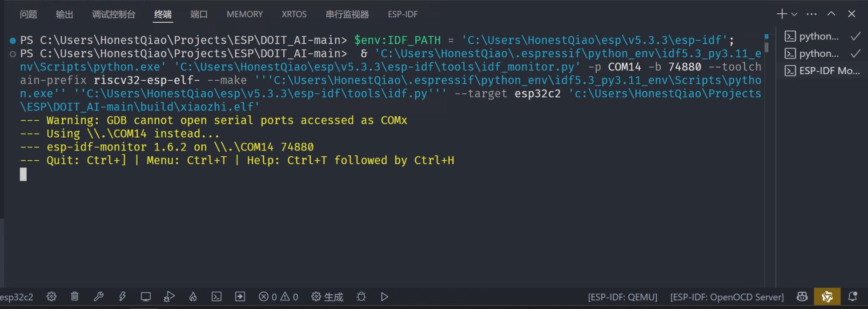Select the ESP-IDF Mo... terminal entry
Screen dimensions: 868x309
pos(822,71)
